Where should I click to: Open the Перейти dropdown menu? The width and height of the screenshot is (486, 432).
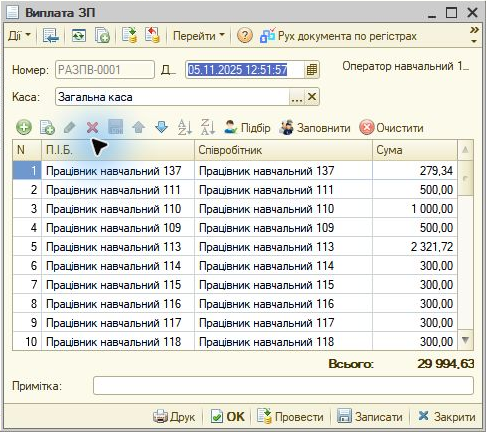coord(199,36)
